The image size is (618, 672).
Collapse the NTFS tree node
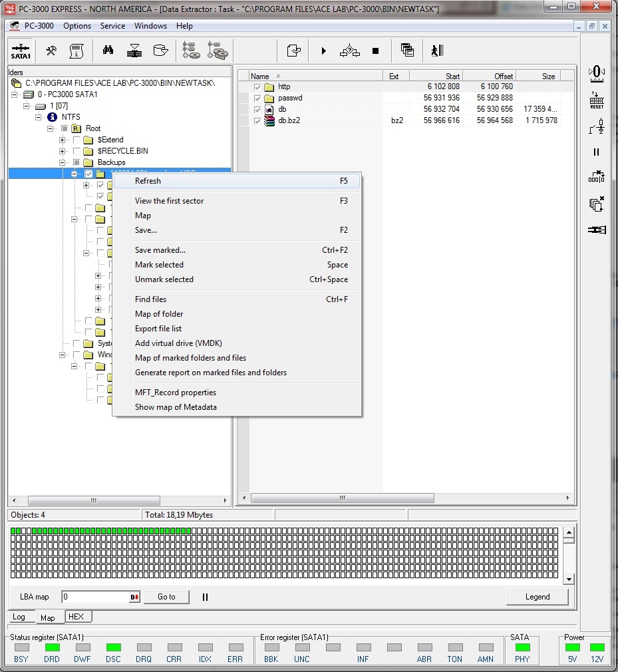coord(38,117)
